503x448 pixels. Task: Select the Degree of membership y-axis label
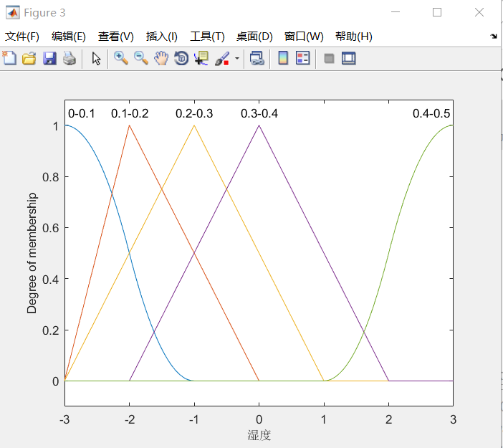(32, 253)
